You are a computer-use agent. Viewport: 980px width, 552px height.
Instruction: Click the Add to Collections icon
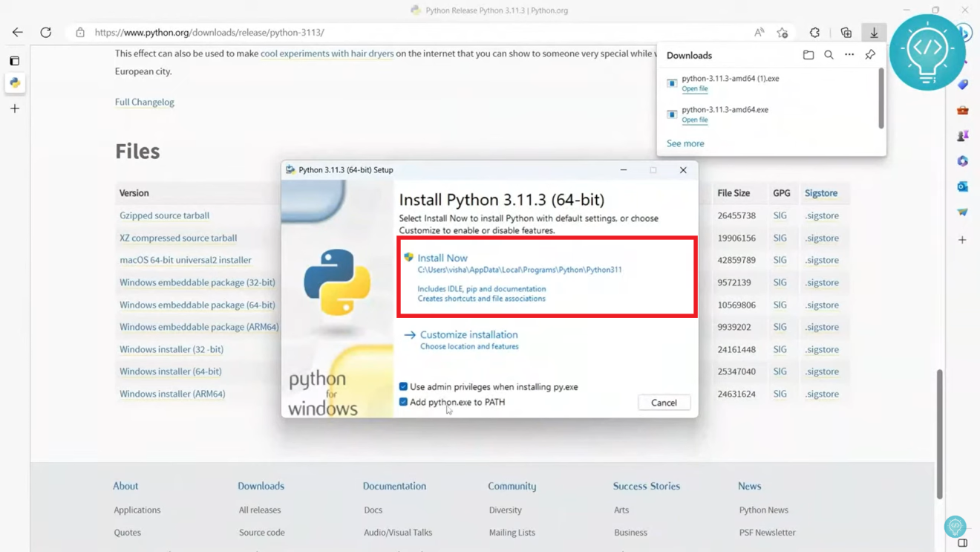[846, 33]
